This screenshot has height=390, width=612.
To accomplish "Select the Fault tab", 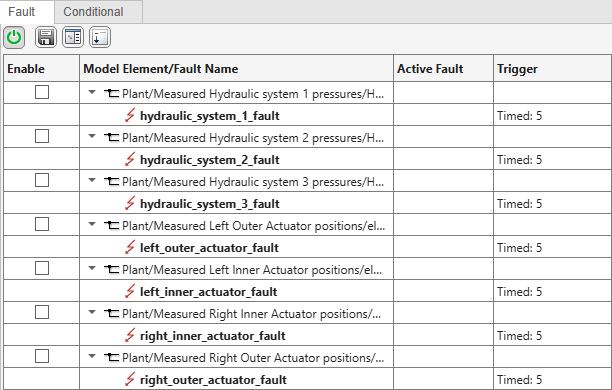I will coord(27,12).
